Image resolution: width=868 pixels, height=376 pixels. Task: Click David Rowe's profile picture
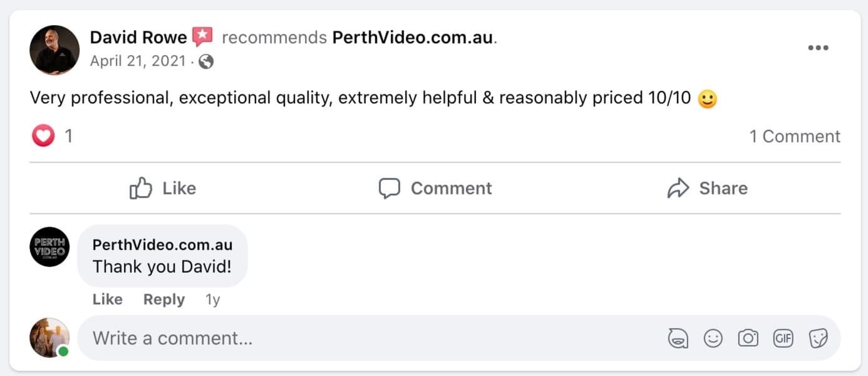54,50
